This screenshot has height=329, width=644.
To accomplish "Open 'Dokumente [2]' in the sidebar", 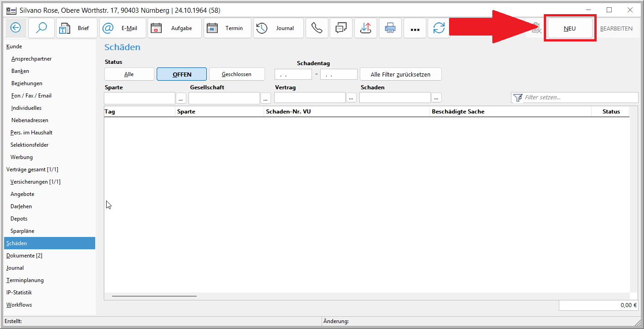I will point(24,256).
